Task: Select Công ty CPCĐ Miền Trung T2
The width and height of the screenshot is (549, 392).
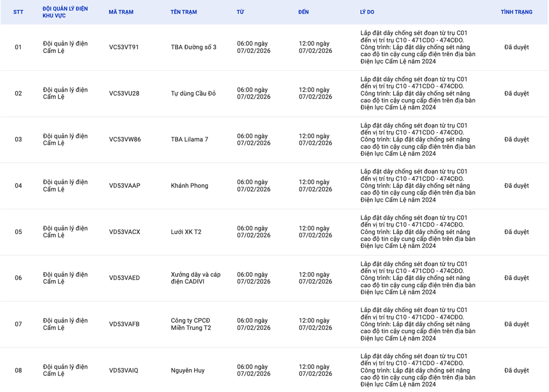Action: [x=191, y=324]
